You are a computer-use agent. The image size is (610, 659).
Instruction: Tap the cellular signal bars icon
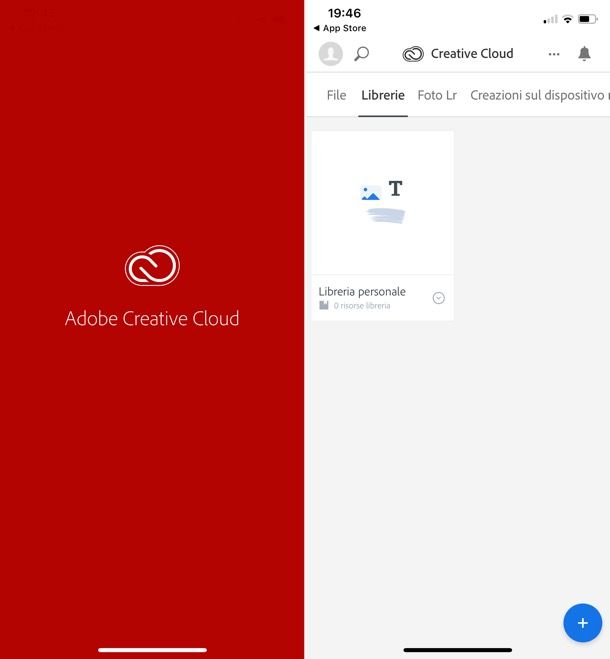pos(550,19)
